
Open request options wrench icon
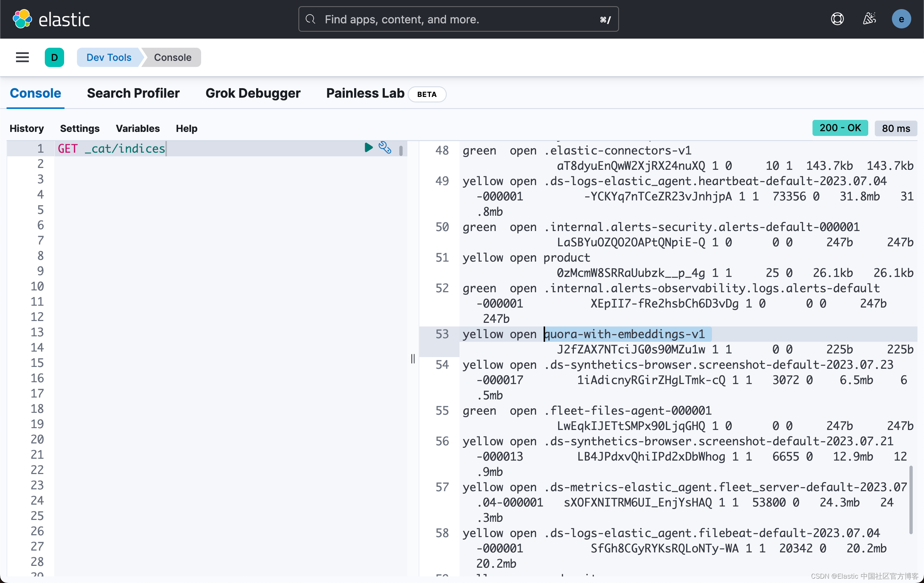[x=384, y=147]
